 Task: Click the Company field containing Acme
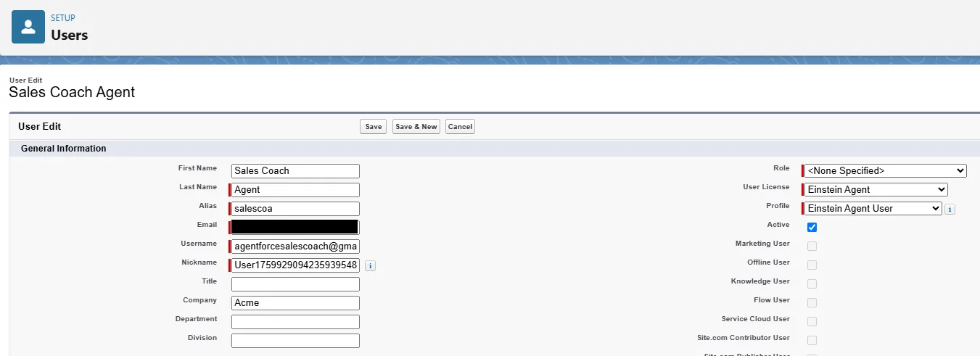tap(295, 303)
